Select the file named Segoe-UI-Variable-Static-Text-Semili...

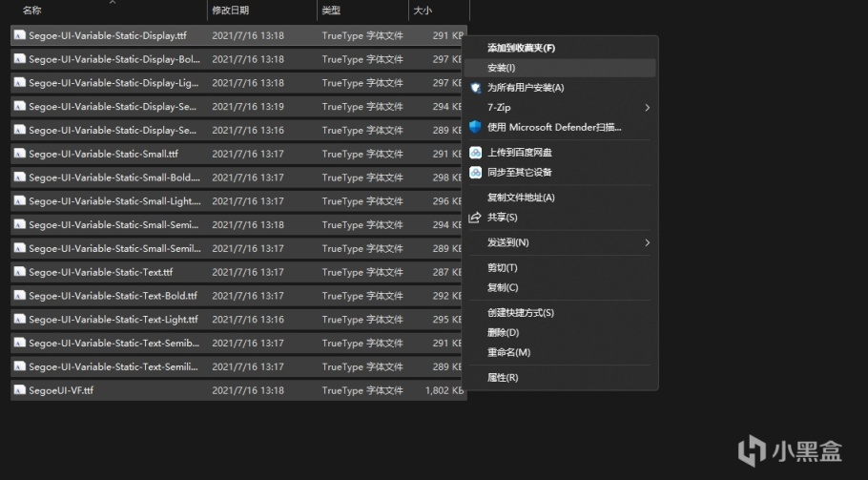[238, 367]
